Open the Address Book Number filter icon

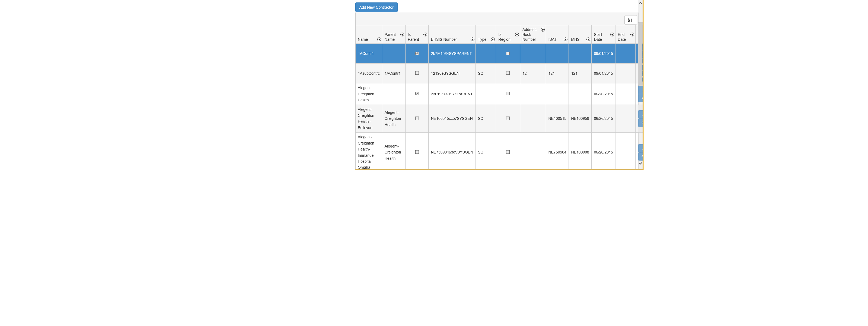click(542, 30)
